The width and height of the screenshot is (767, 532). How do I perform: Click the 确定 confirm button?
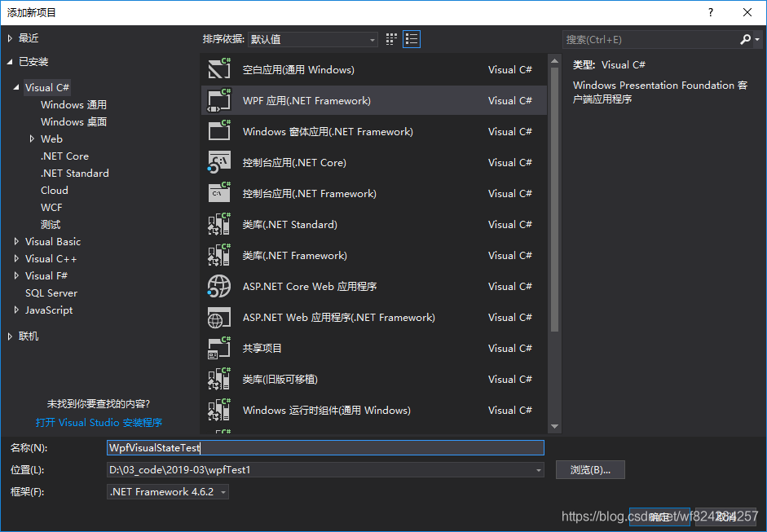pos(659,517)
